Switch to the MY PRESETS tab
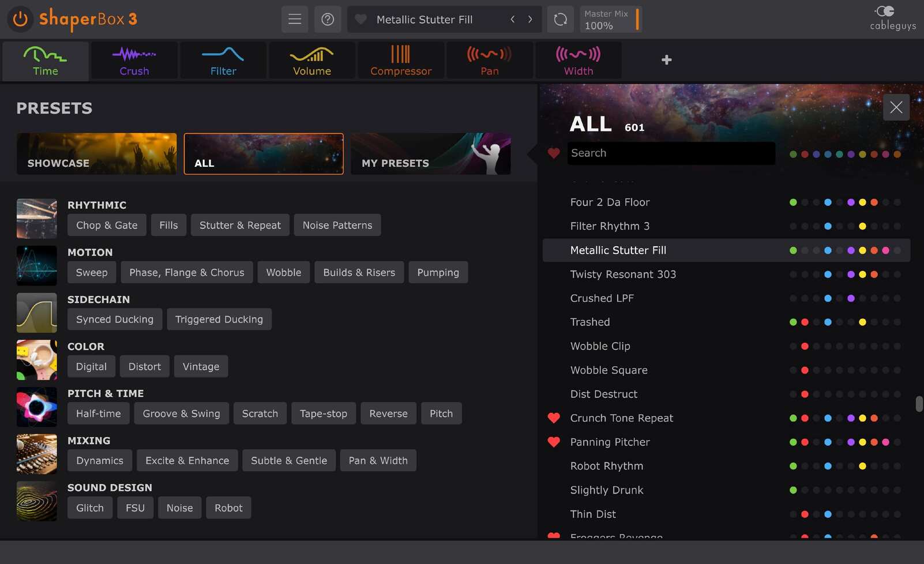The image size is (924, 564). (x=430, y=153)
